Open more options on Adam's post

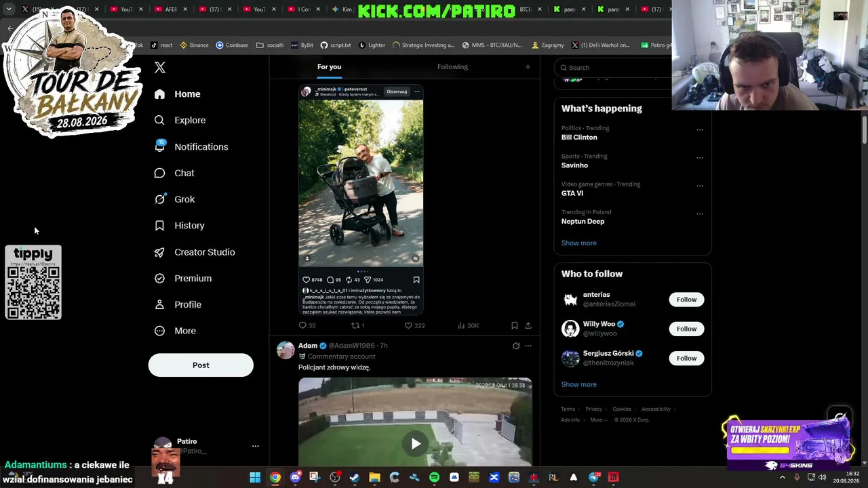(x=528, y=346)
